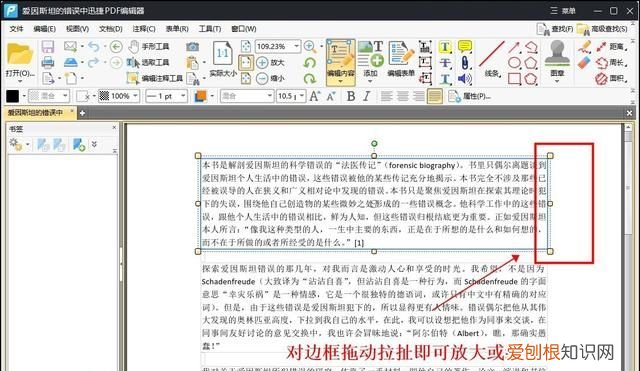Viewport: 640px width, 371px height.
Task: Select the 距离 distance measuring tool
Action: [611, 47]
